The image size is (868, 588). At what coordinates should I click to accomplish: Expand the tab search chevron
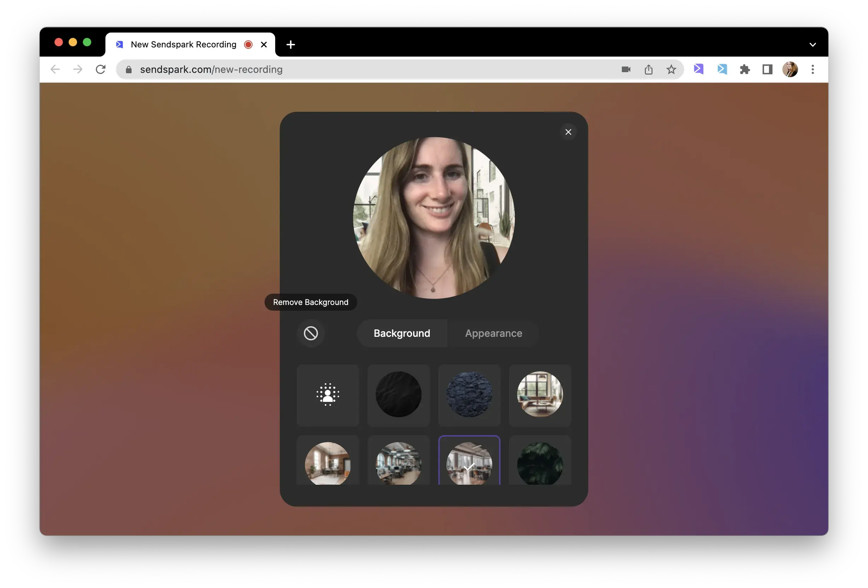812,45
